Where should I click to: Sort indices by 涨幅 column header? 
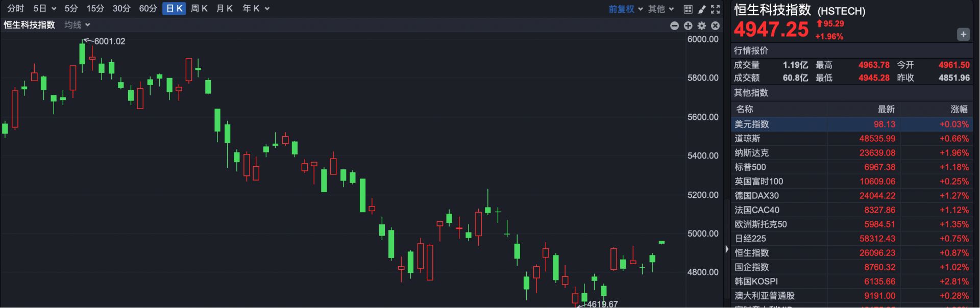tap(959, 109)
